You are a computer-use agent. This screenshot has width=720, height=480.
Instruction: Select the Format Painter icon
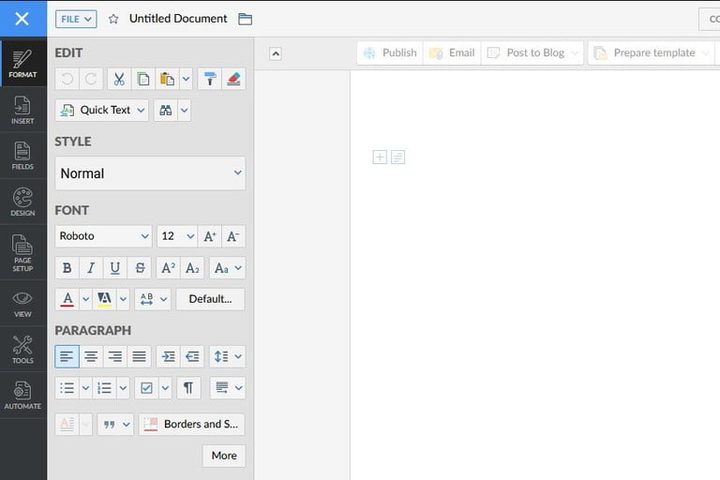pos(210,80)
